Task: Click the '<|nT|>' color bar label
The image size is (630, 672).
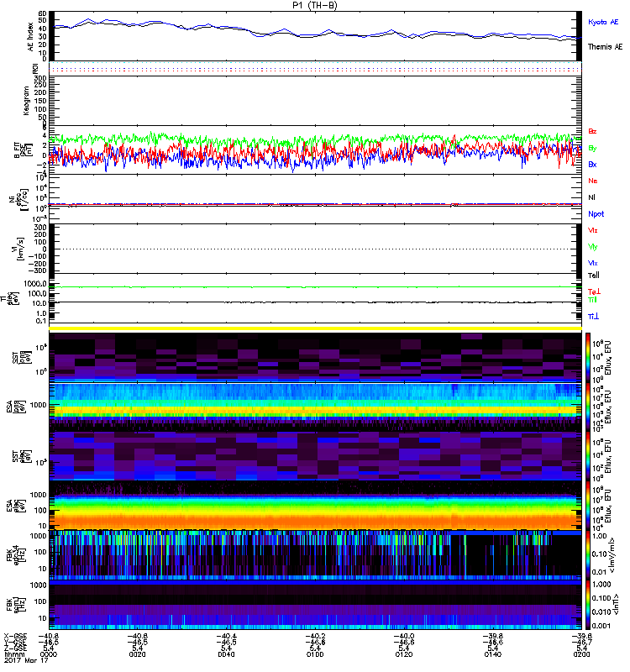Action: [x=615, y=605]
